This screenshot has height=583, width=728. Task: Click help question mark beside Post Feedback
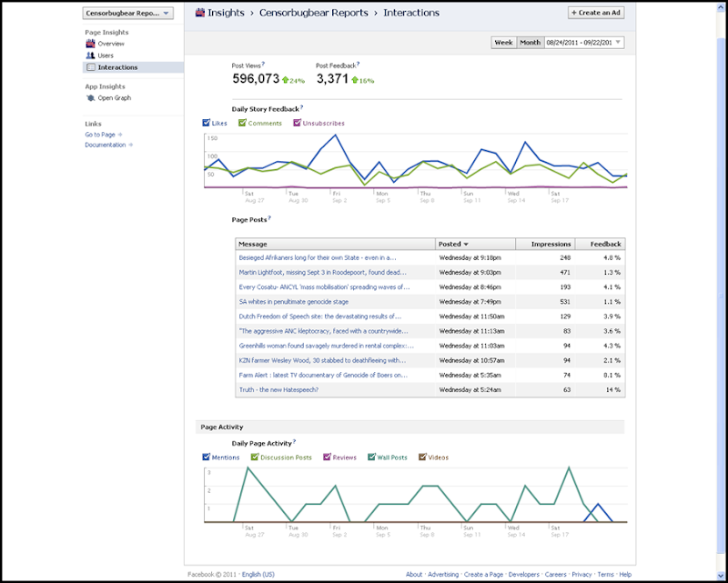pyautogui.click(x=358, y=64)
